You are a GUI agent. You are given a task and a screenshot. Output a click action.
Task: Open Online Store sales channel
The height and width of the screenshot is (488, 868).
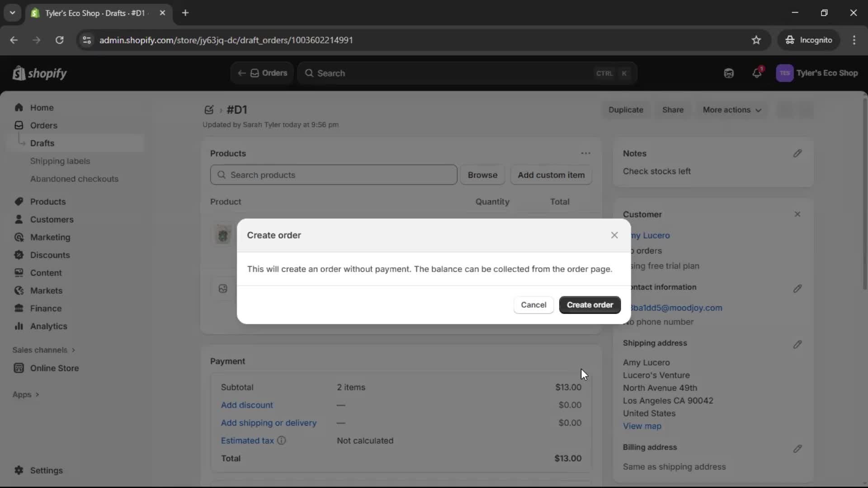click(54, 368)
